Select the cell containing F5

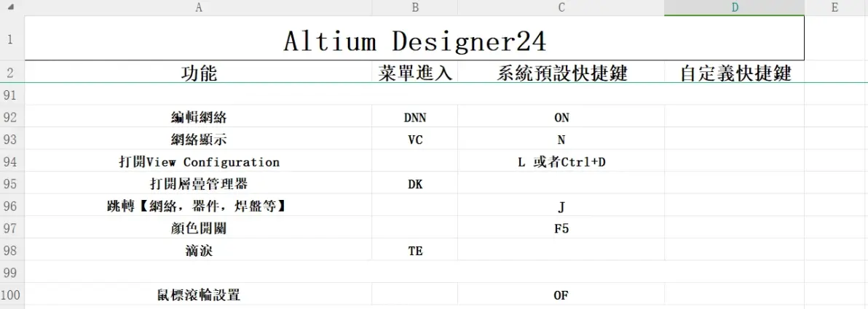tap(561, 228)
